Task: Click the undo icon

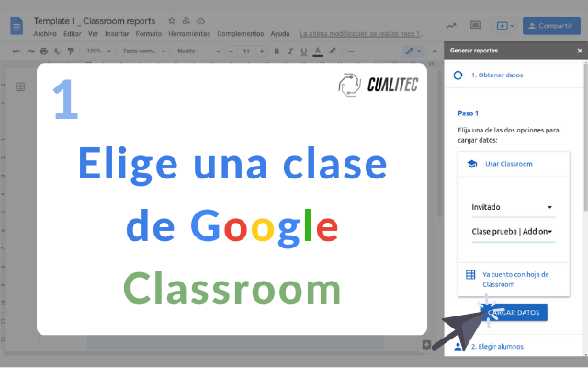Action: (x=17, y=52)
